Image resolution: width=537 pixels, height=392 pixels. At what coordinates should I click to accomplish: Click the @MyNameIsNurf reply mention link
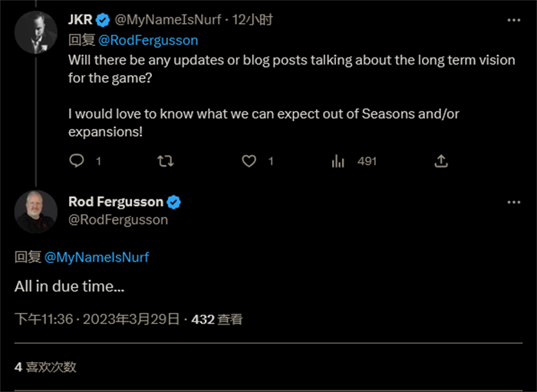pyautogui.click(x=97, y=258)
